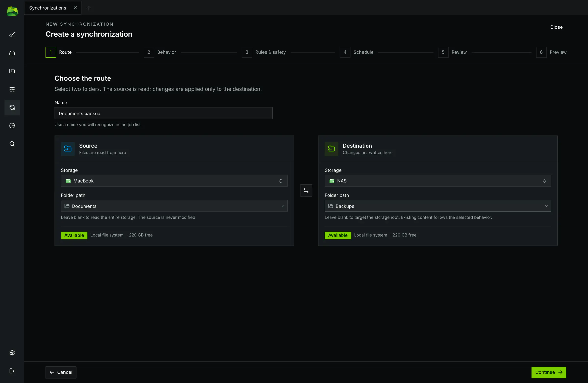Open the pie chart icon in the sidebar
The width and height of the screenshot is (588, 383).
pos(12,126)
